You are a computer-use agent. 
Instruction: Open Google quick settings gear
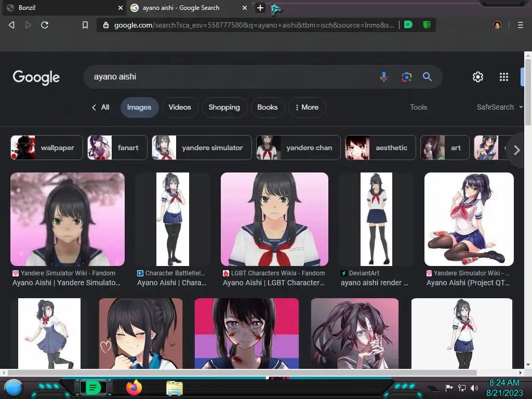(478, 77)
